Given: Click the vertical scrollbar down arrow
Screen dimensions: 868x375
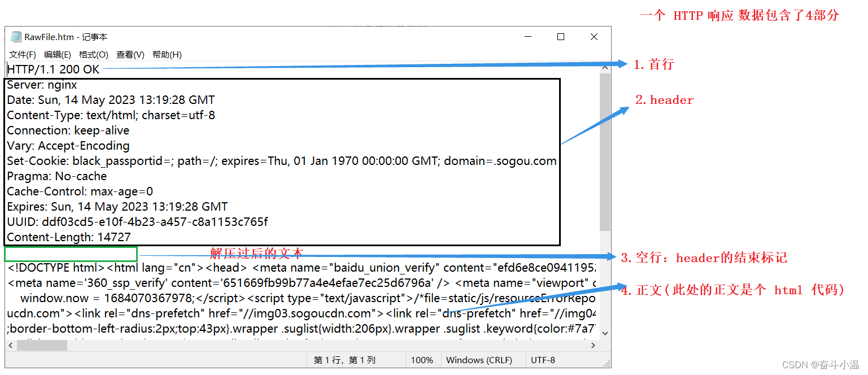Looking at the screenshot, I should 605,333.
